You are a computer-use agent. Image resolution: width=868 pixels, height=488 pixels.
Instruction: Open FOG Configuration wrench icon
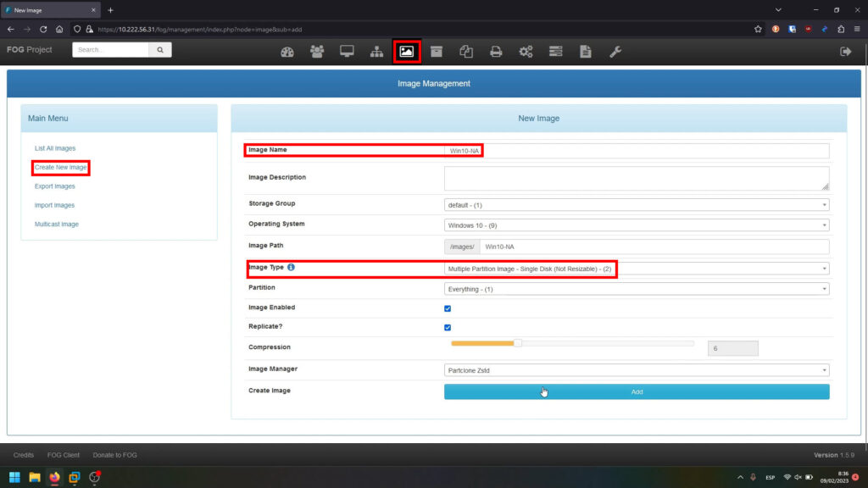tap(615, 52)
